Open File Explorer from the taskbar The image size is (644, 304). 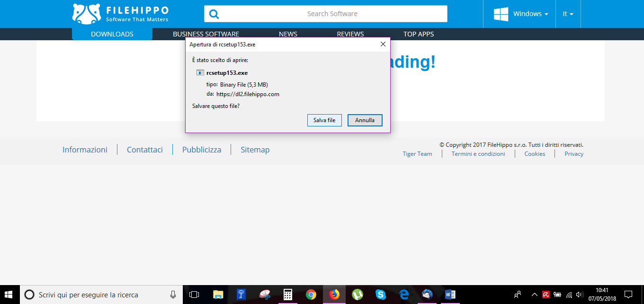pos(218,295)
